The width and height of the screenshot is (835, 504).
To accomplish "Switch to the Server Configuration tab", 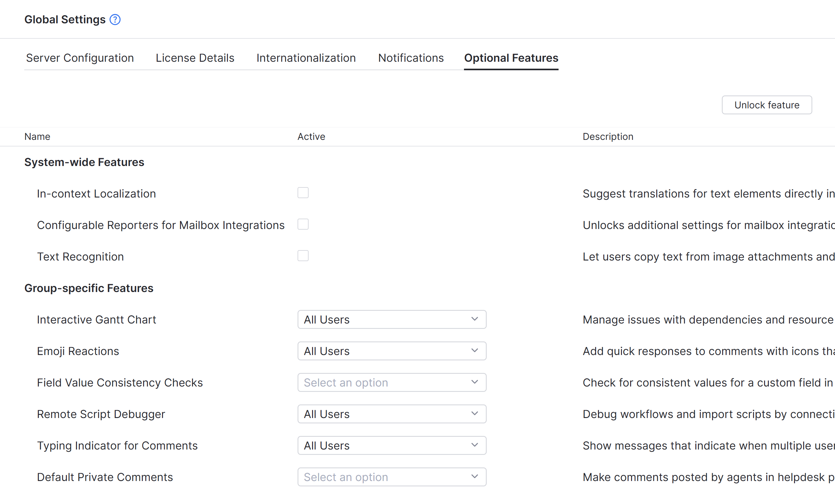I will (x=80, y=58).
